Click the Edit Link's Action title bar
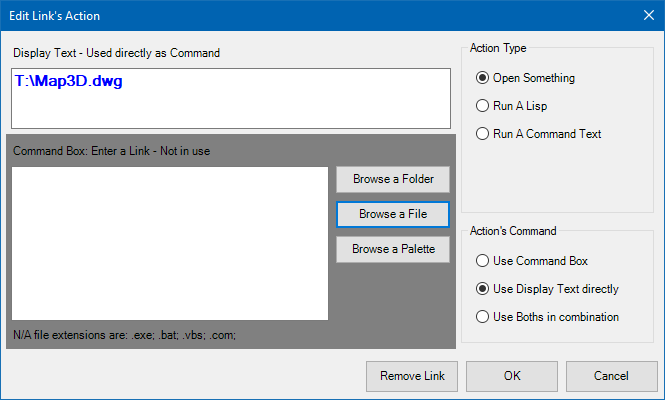 (x=300, y=16)
